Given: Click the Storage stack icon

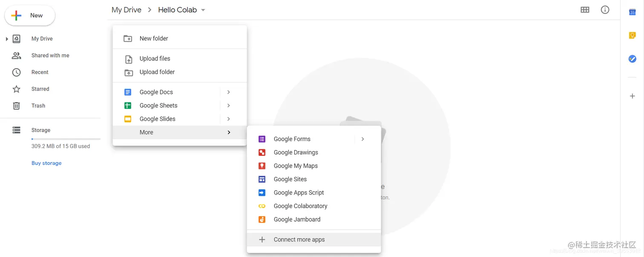Looking at the screenshot, I should (16, 130).
